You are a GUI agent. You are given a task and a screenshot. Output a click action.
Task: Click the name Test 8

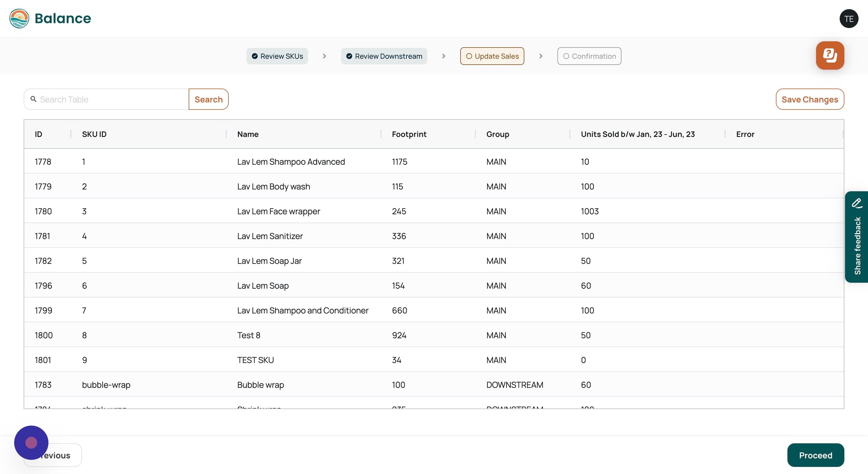[249, 335]
